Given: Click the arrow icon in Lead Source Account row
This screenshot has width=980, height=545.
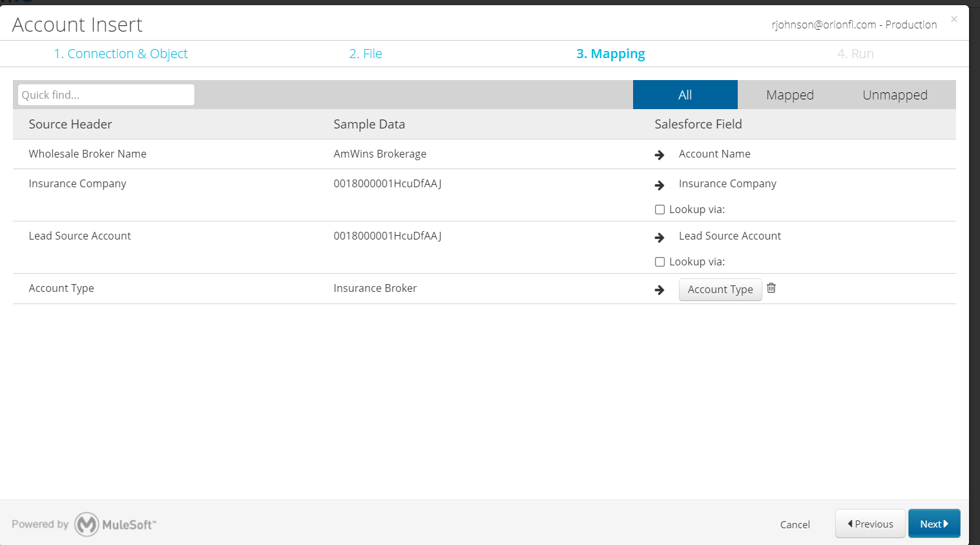Looking at the screenshot, I should [x=660, y=238].
